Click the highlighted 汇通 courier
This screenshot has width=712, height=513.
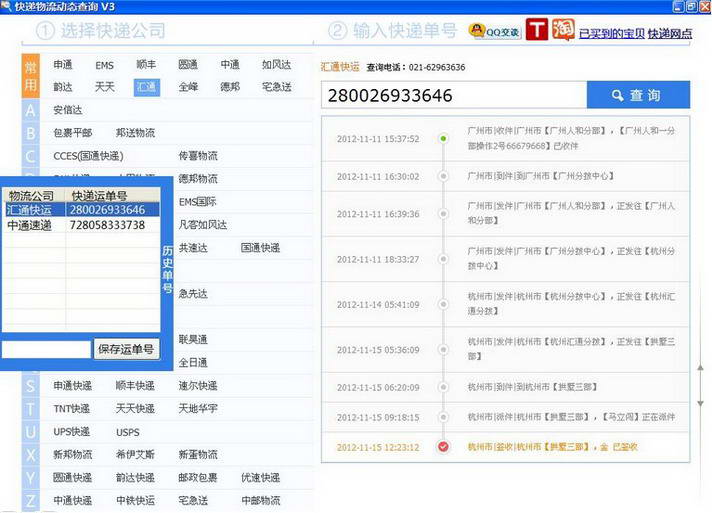147,87
